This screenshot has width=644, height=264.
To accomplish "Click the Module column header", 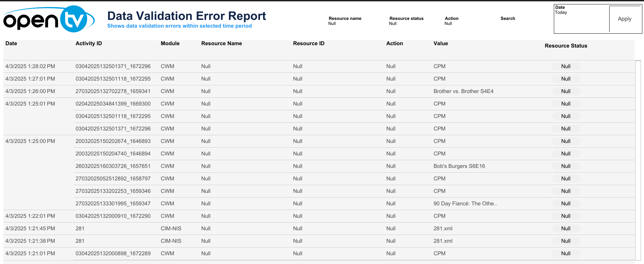I will click(170, 43).
